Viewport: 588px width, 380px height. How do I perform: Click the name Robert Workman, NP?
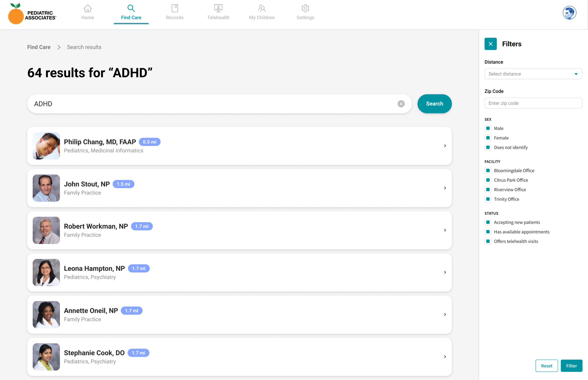click(x=96, y=226)
